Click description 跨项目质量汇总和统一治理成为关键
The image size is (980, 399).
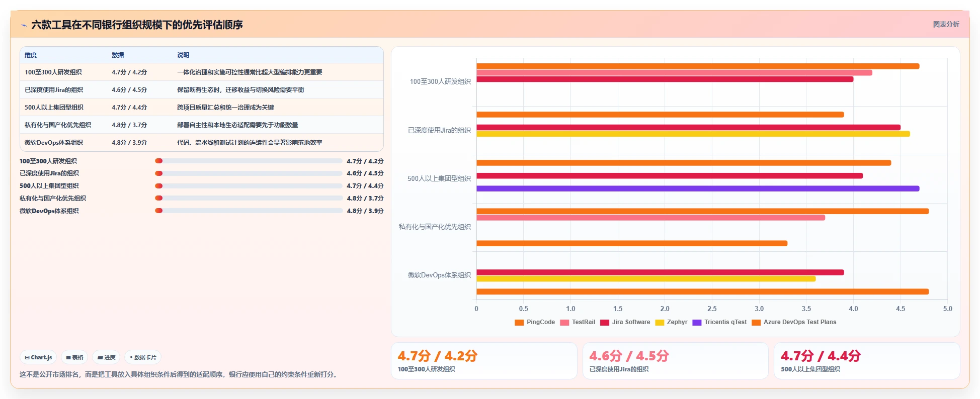point(225,108)
